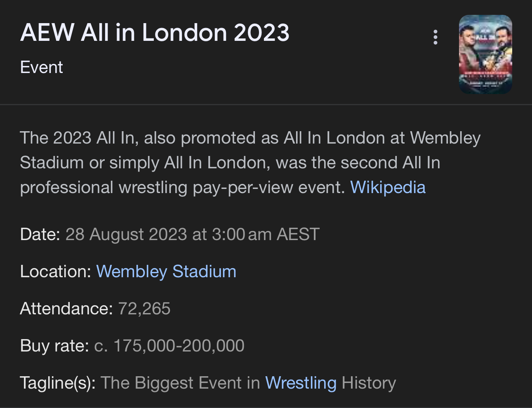
Task: Click the word History in the tagline
Action: [369, 383]
